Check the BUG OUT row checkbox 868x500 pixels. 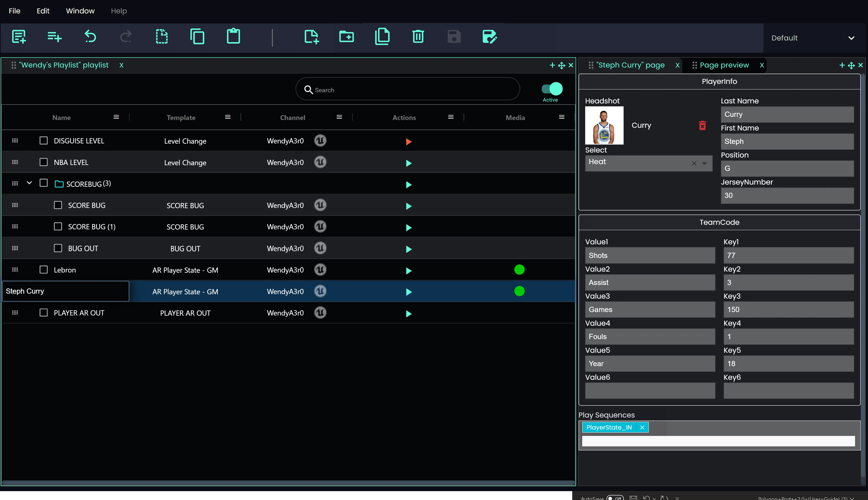[58, 248]
